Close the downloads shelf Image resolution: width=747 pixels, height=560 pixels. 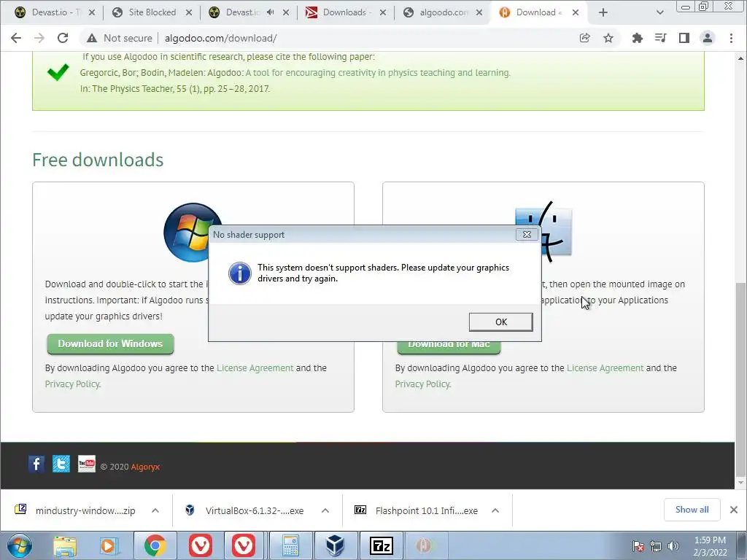click(734, 510)
